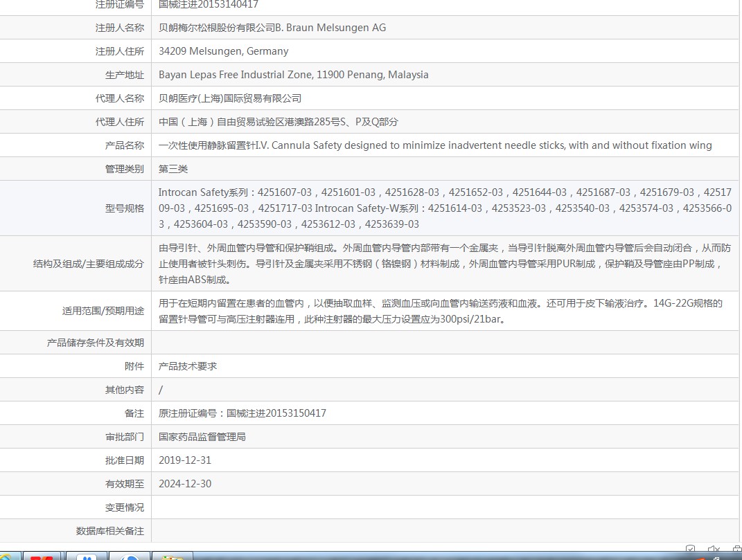Select the 变更情况 label
The width and height of the screenshot is (742, 560).
[x=125, y=507]
